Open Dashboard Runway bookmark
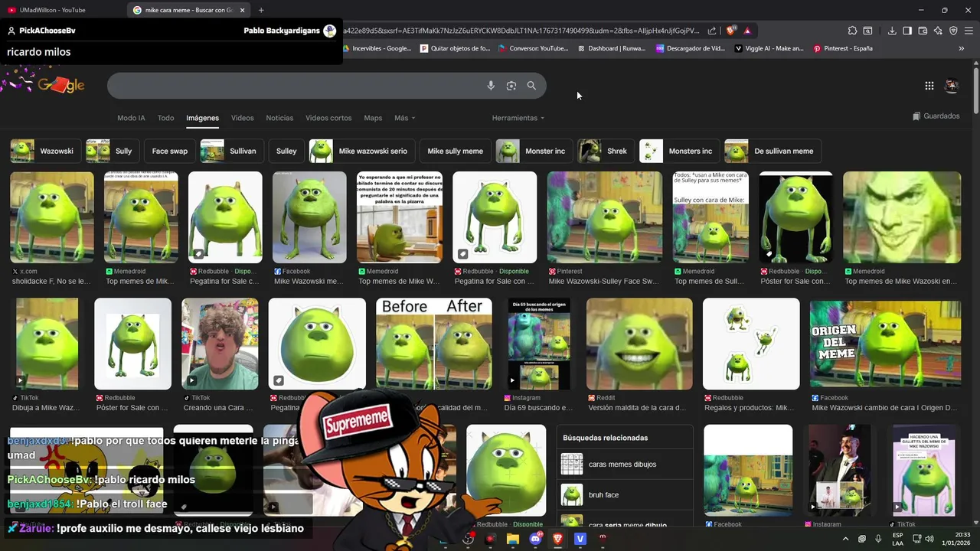Screen dimensions: 980x551 point(611,48)
